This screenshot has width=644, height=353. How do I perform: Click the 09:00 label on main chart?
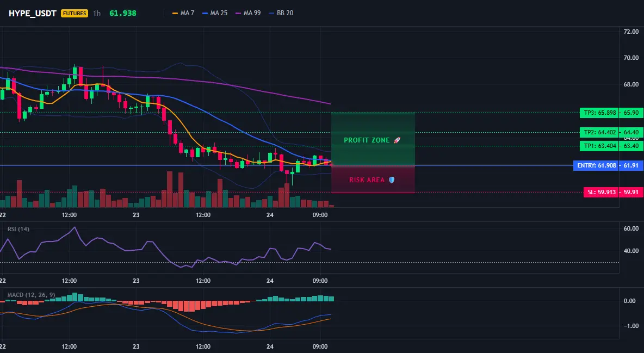320,215
